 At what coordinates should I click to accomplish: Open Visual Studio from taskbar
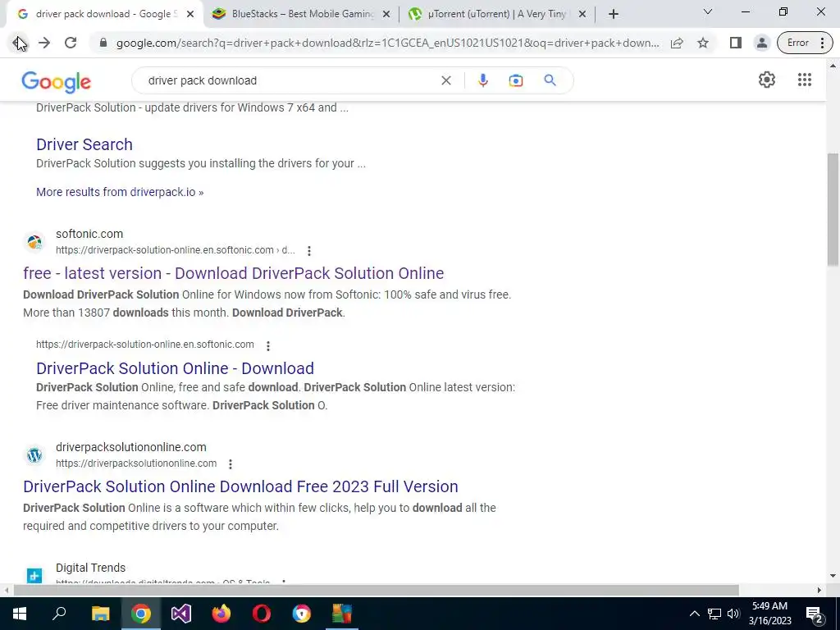coord(181,614)
